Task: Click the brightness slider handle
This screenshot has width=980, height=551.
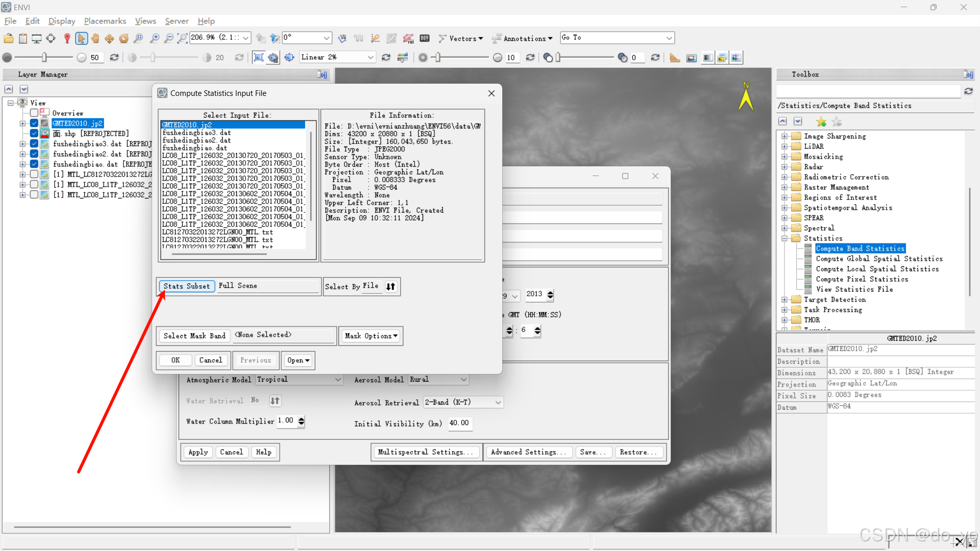Action: 44,57
